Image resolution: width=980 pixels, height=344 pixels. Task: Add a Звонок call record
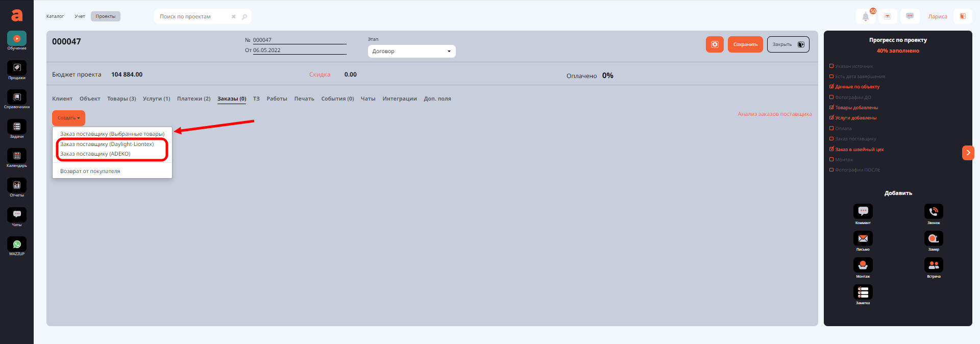(x=934, y=211)
